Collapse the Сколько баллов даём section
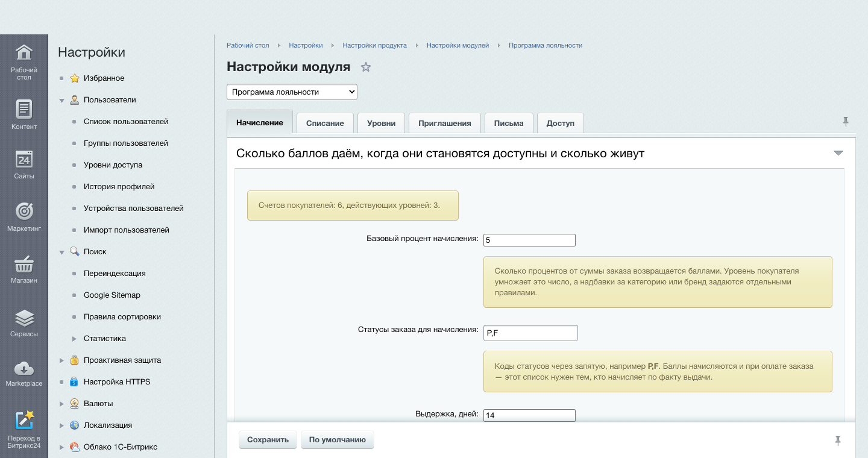This screenshot has width=868, height=458. [838, 153]
